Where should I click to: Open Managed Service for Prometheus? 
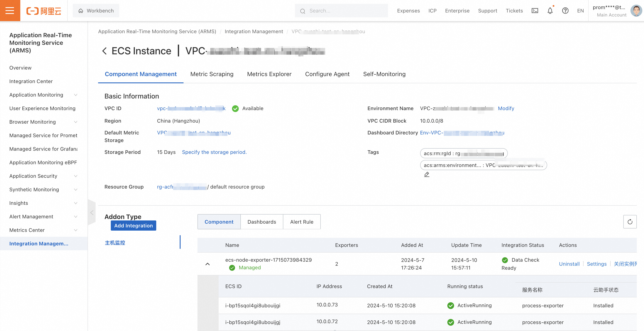pos(44,135)
